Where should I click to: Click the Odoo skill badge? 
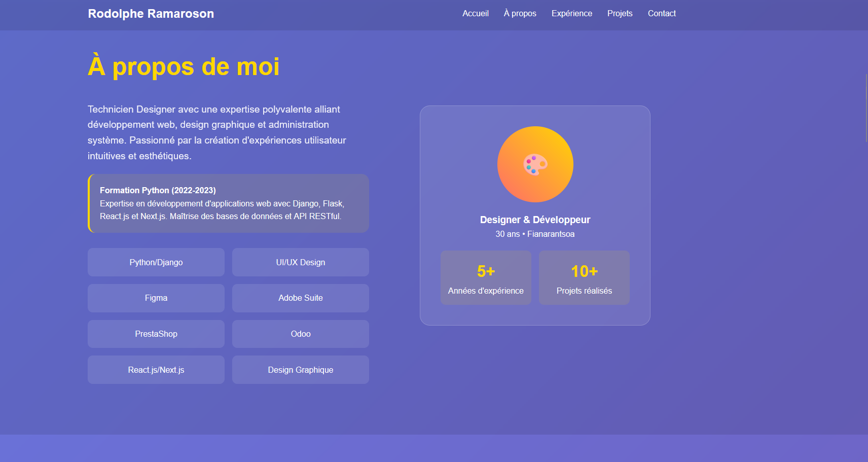pos(300,334)
